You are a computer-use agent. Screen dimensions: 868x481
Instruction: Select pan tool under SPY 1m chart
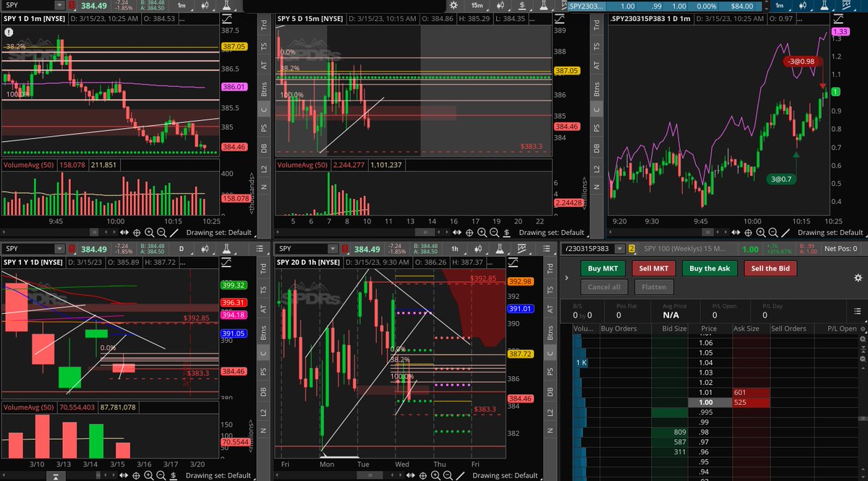[x=124, y=233]
